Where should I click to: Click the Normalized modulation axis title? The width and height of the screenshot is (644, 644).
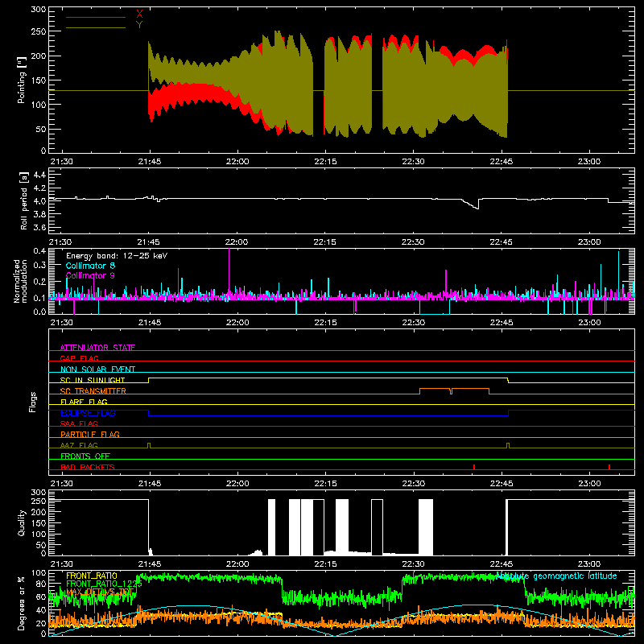(x=20, y=281)
